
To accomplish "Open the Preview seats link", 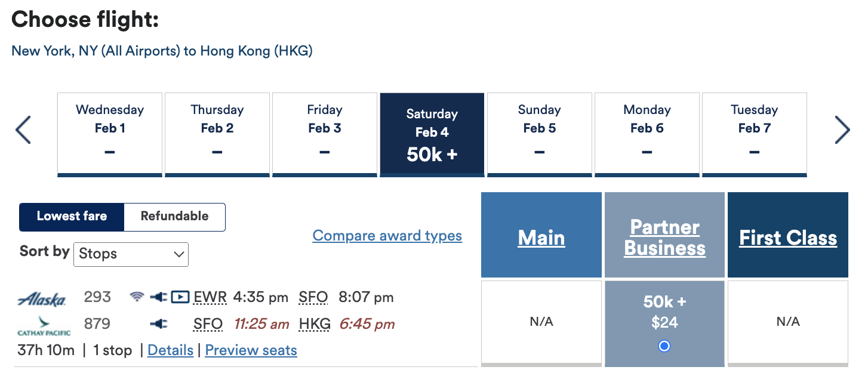I will click(x=251, y=350).
